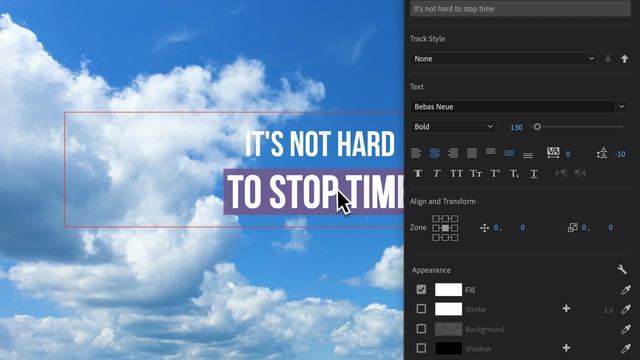Click the font size slider handle
Screen dimensions: 640x360
tap(537, 127)
